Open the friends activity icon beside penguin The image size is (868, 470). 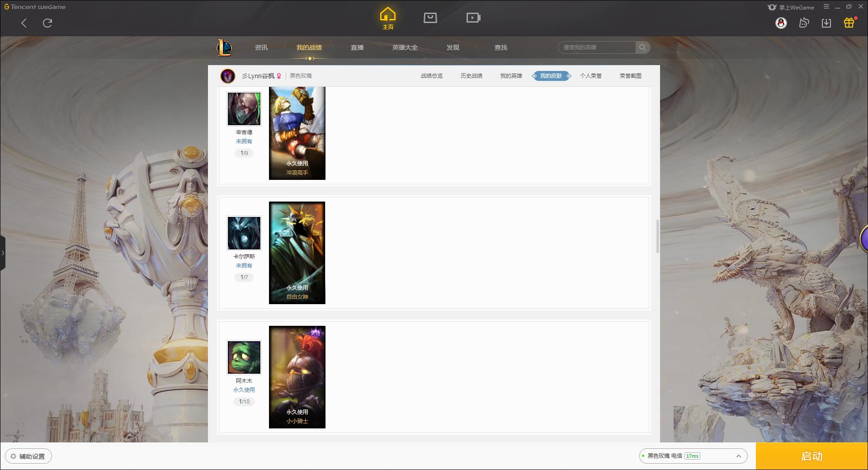coord(804,23)
